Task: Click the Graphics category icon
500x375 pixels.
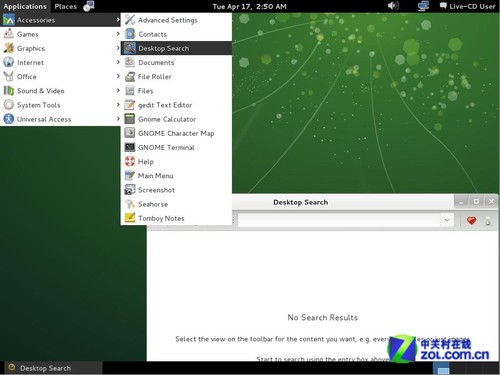Action: (9, 48)
